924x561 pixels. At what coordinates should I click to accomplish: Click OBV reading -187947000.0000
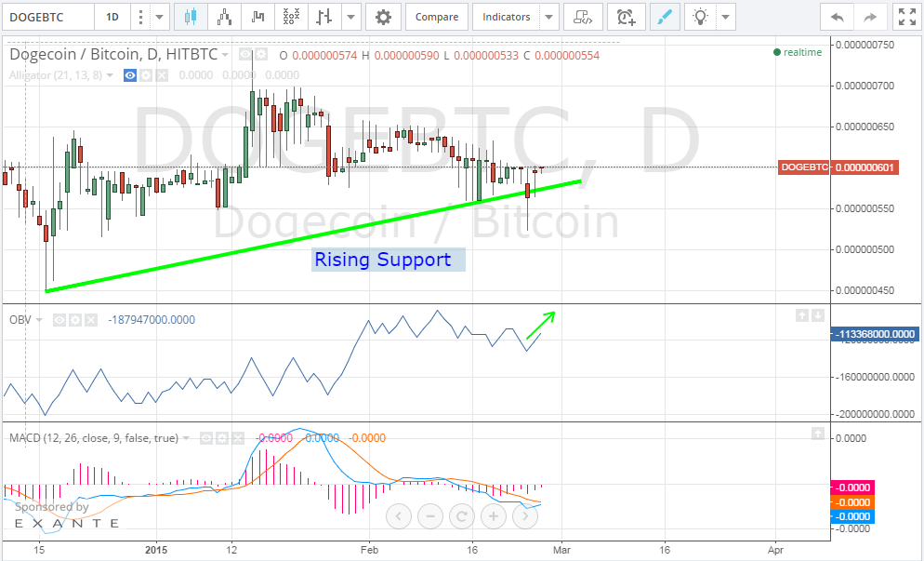tap(152, 320)
